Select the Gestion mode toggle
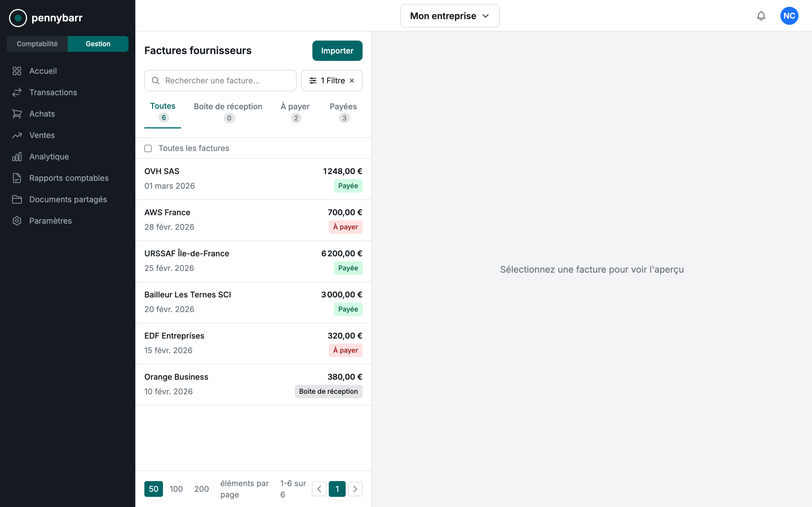This screenshot has height=507, width=812. 98,44
